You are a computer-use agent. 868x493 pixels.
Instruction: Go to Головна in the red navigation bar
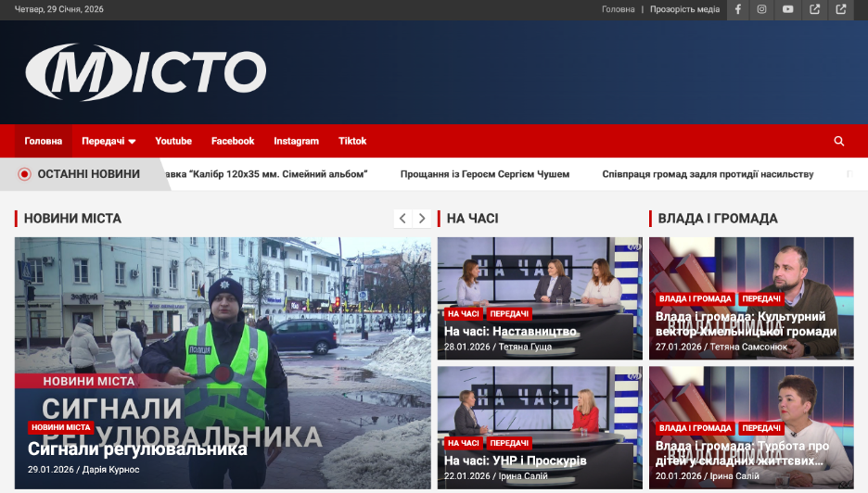(44, 141)
